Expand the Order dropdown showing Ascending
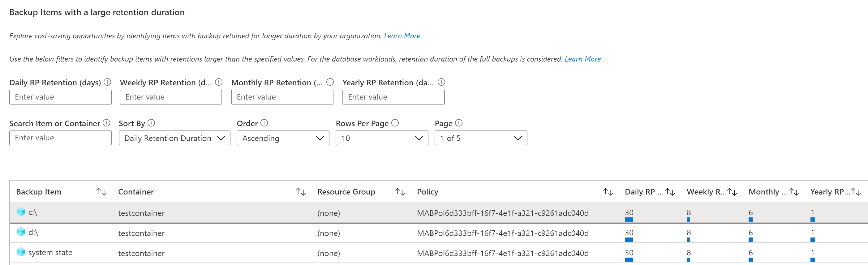The image size is (868, 265). tap(283, 138)
